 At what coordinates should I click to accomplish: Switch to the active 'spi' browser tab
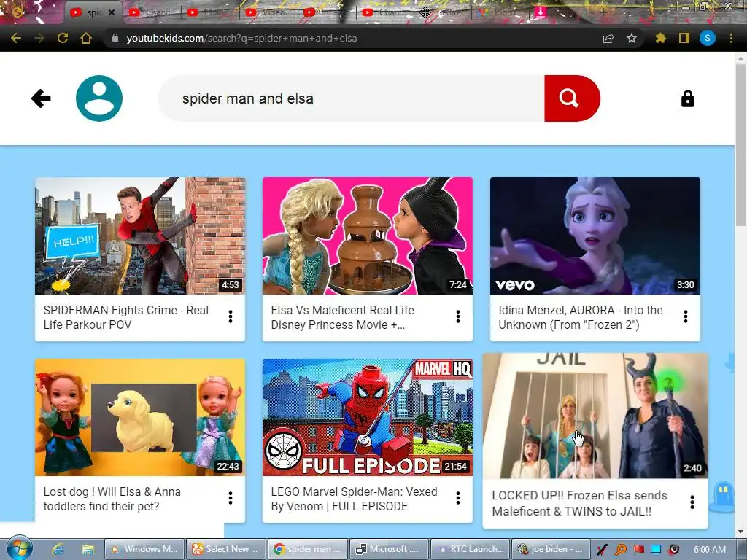pyautogui.click(x=92, y=13)
